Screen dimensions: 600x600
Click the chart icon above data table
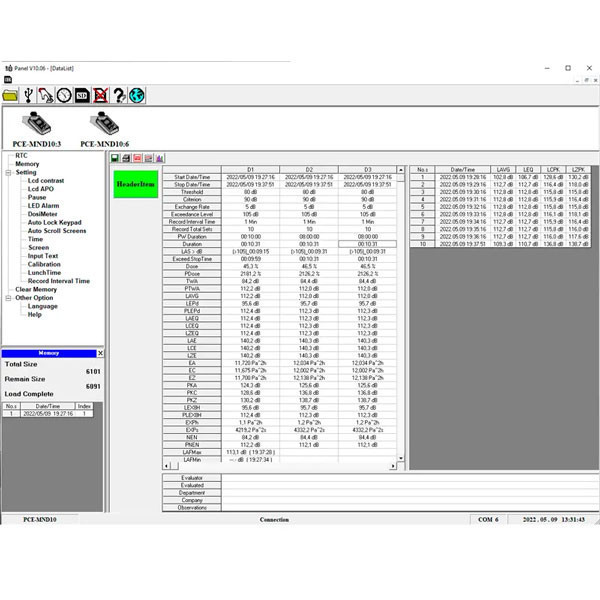point(160,158)
